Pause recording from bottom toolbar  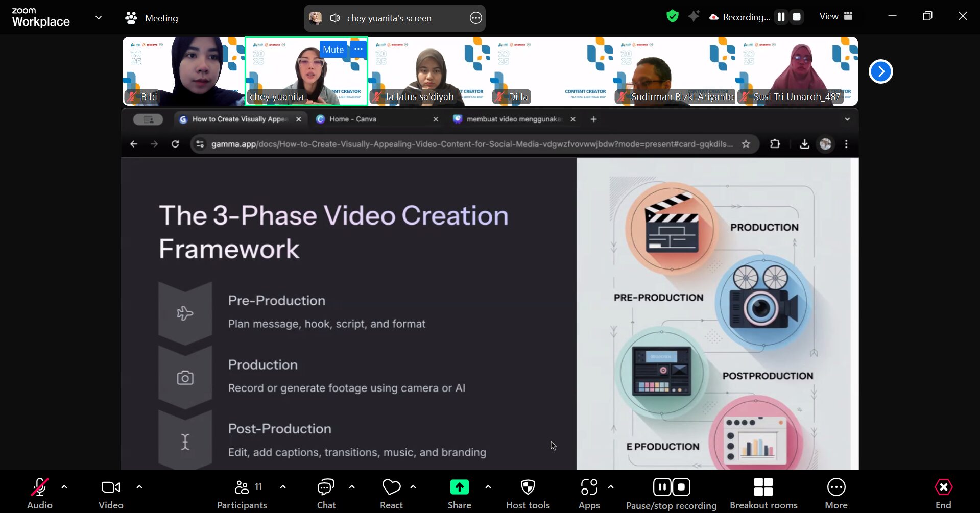[x=662, y=487]
